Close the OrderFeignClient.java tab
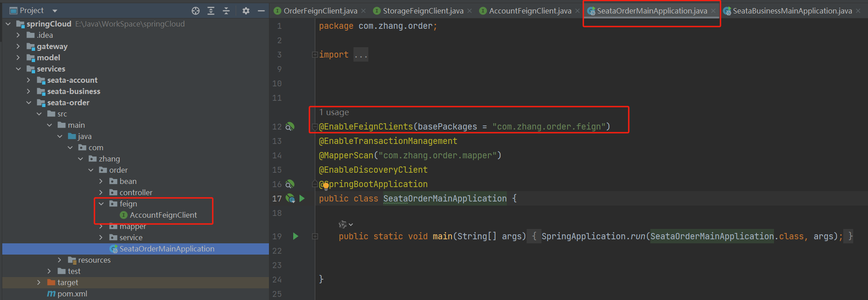The width and height of the screenshot is (868, 300). pos(363,11)
